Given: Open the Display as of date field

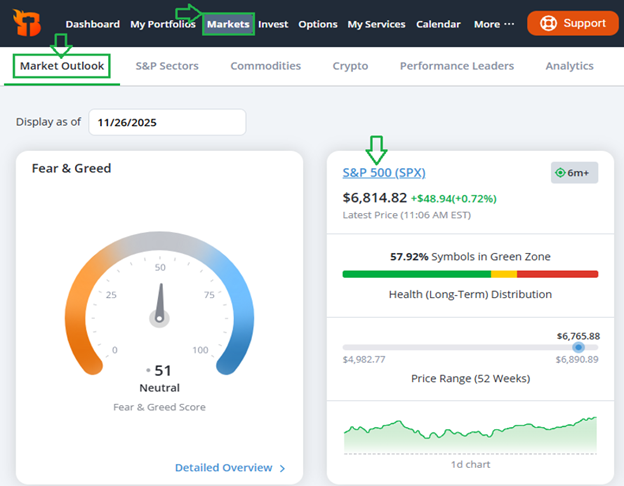Looking at the screenshot, I should pyautogui.click(x=166, y=122).
